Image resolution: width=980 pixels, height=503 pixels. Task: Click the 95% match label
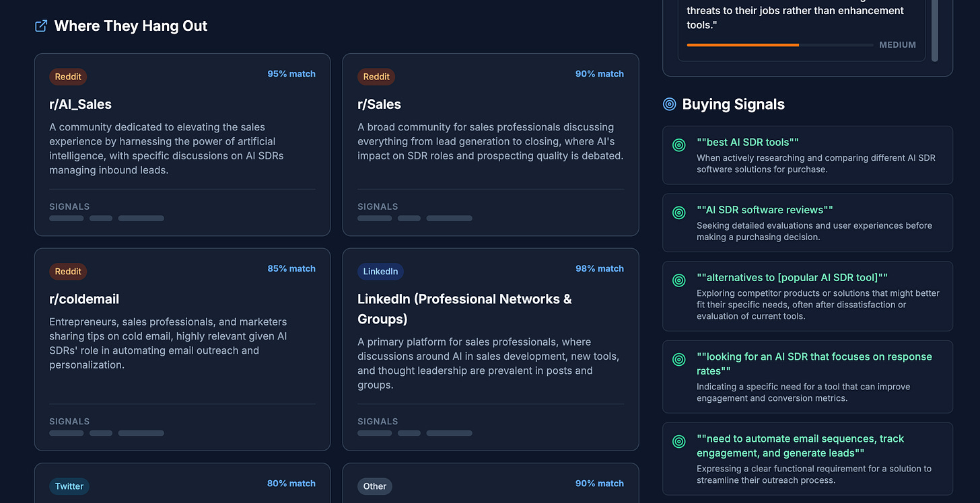(x=291, y=74)
